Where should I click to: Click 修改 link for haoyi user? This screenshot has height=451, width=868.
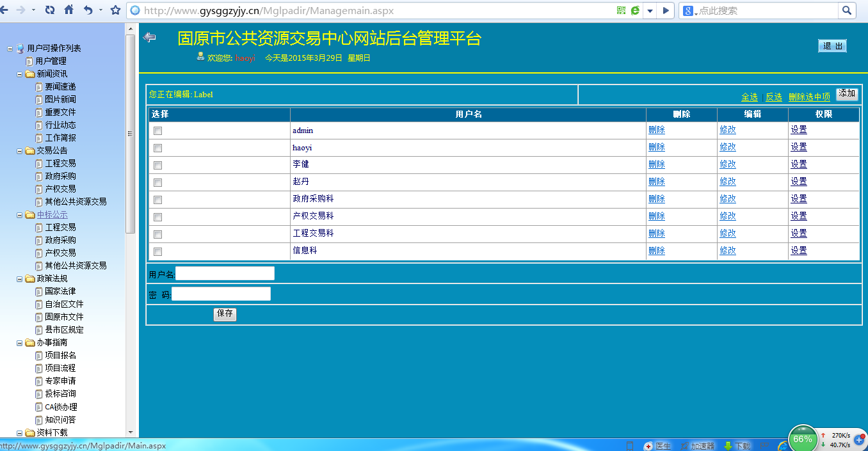point(728,146)
